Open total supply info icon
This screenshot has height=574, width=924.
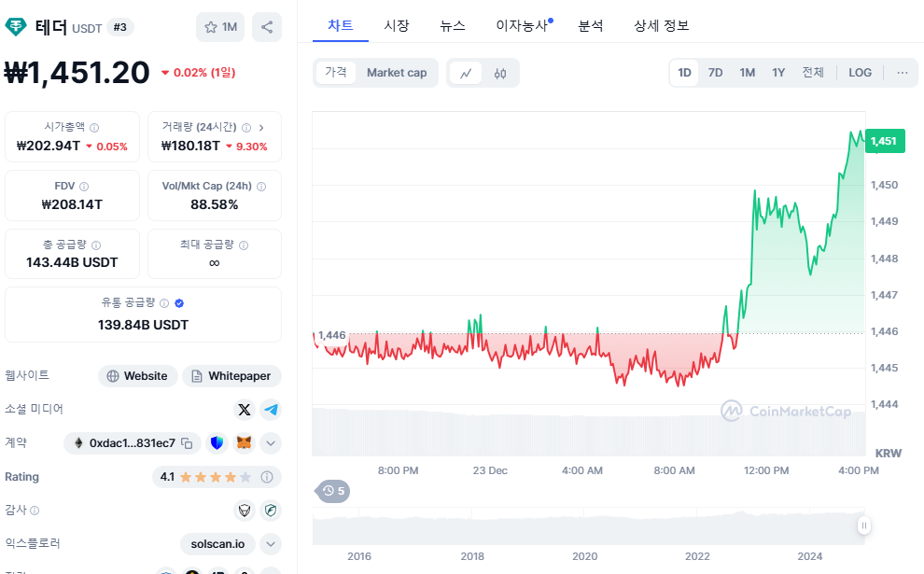click(x=96, y=245)
